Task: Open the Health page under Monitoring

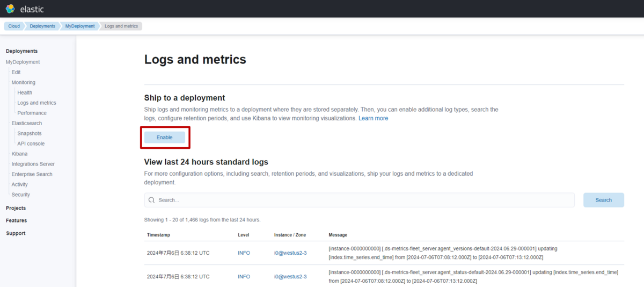Action: click(25, 92)
